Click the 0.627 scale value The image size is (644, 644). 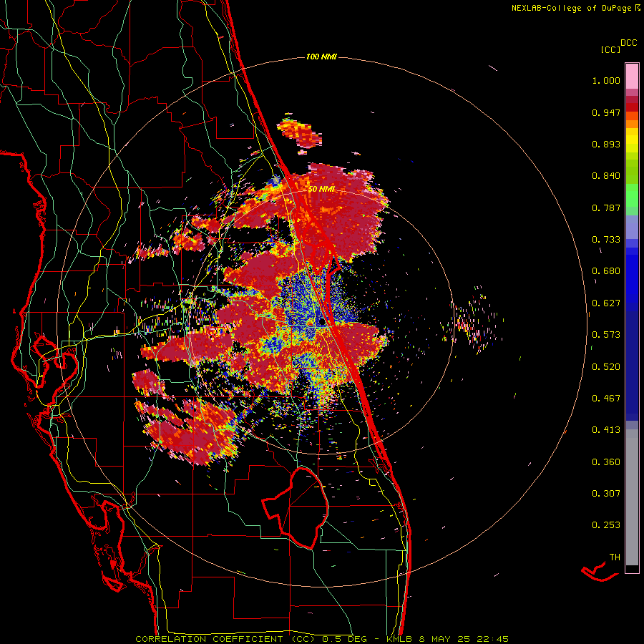point(606,303)
